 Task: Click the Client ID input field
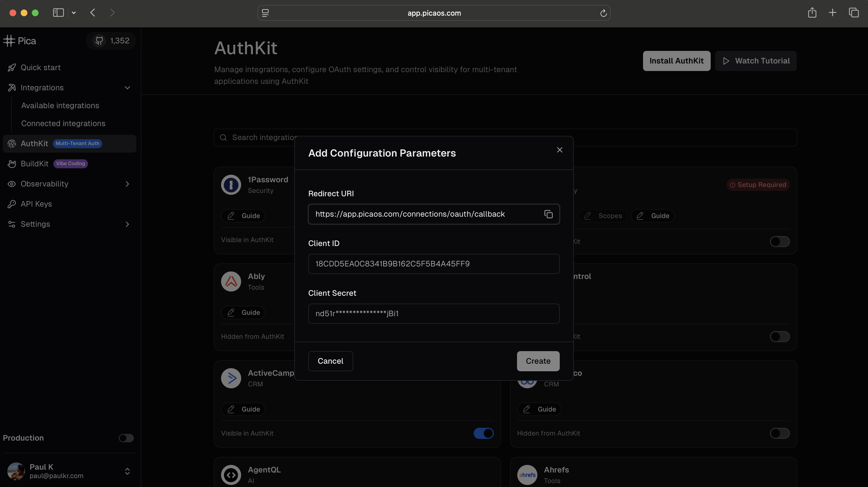(x=433, y=264)
